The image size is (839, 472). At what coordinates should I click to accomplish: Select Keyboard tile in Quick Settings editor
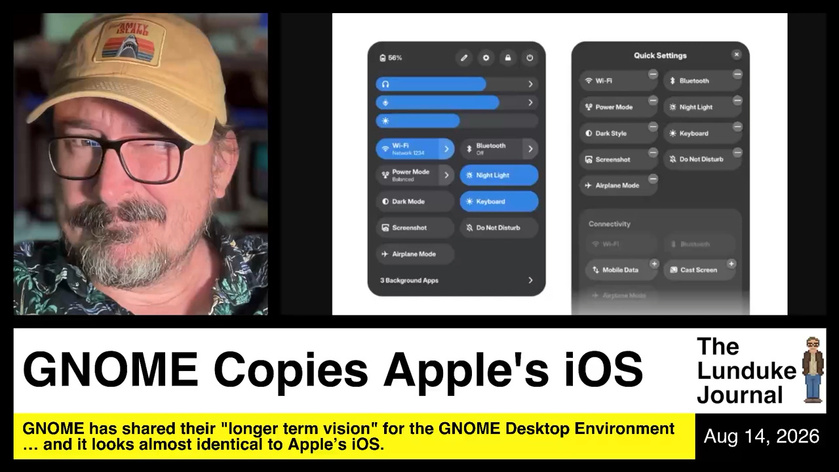coord(703,133)
